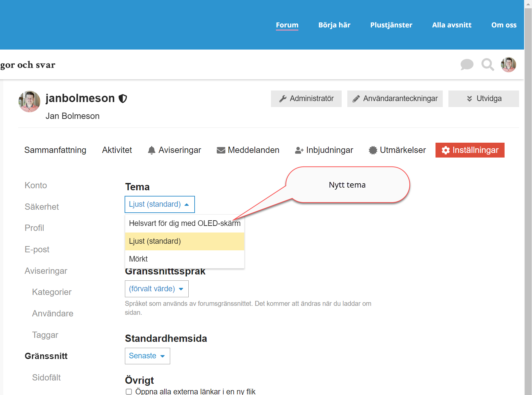Open the Gränssnittsspråk language dropdown
This screenshot has height=395, width=532.
click(157, 289)
